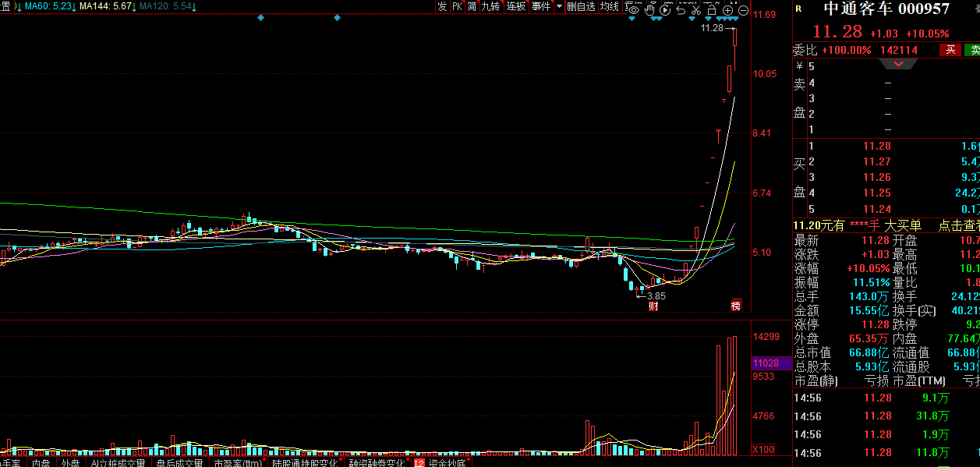Click the red 买 buy button
The width and height of the screenshot is (980, 467).
coord(950,50)
